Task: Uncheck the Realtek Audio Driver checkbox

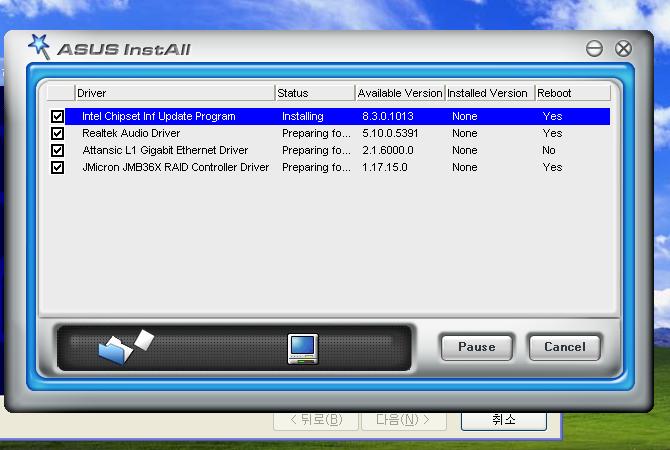Action: point(57,133)
